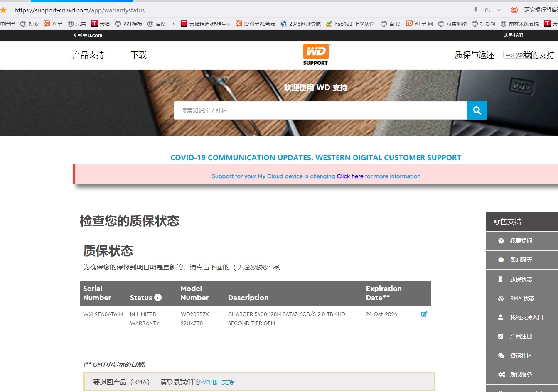Click the browser address bar URL
Viewport: 558px width, 392px height.
pyautogui.click(x=80, y=10)
